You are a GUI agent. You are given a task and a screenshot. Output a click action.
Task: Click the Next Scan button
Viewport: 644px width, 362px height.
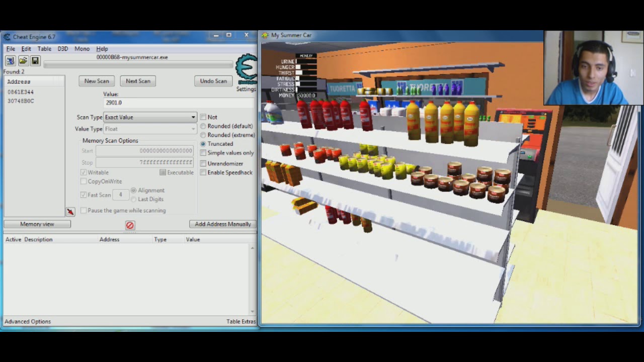(138, 81)
